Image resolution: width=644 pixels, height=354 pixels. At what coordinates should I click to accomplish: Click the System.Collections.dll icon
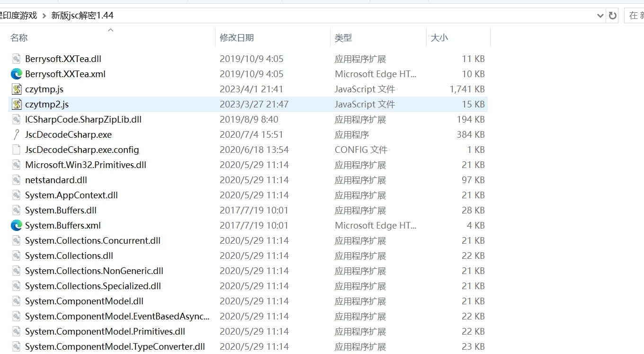click(x=17, y=256)
